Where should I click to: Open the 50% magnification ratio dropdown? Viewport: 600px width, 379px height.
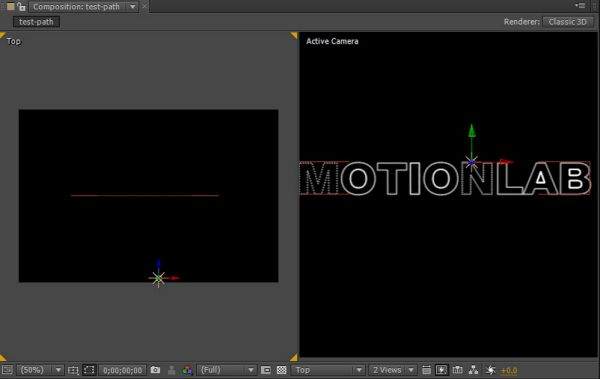coord(40,370)
